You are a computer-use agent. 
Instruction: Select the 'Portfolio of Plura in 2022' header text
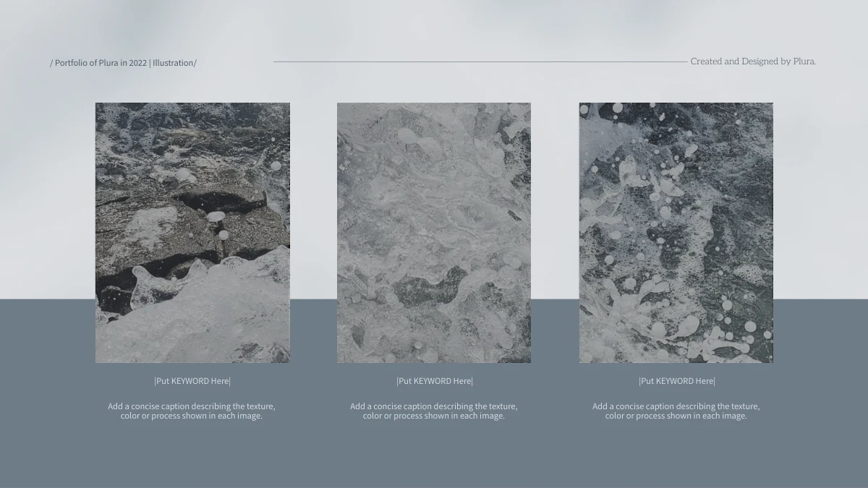coord(123,63)
